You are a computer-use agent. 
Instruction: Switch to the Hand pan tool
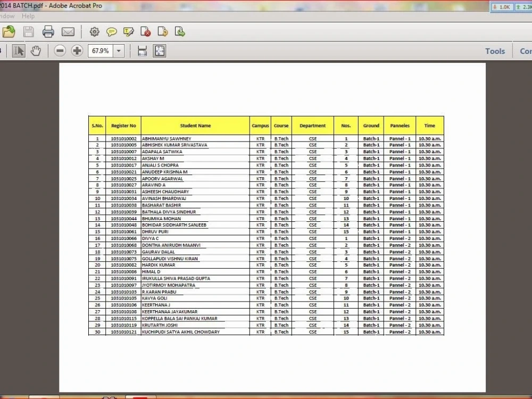point(36,51)
